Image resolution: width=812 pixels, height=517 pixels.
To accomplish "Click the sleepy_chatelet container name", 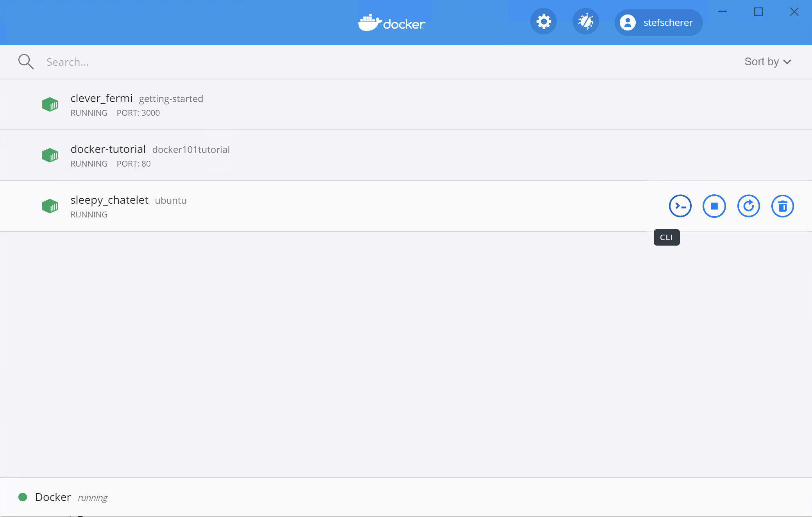I will click(x=109, y=200).
